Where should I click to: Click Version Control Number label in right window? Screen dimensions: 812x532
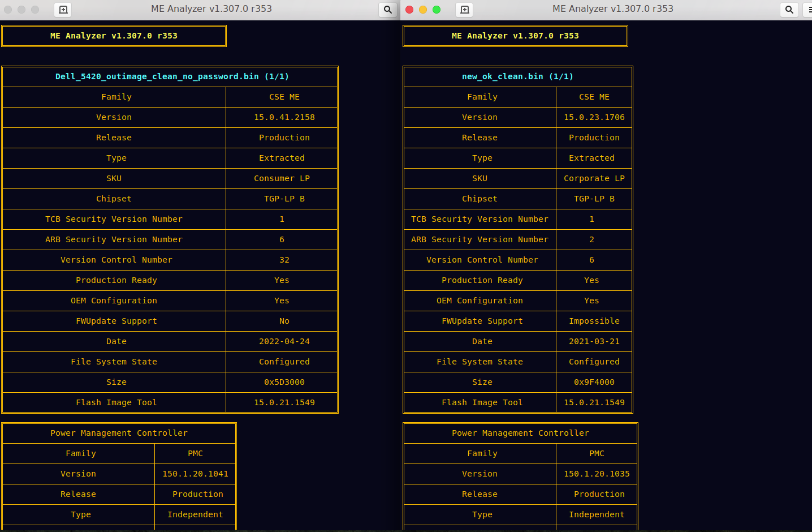482,260
